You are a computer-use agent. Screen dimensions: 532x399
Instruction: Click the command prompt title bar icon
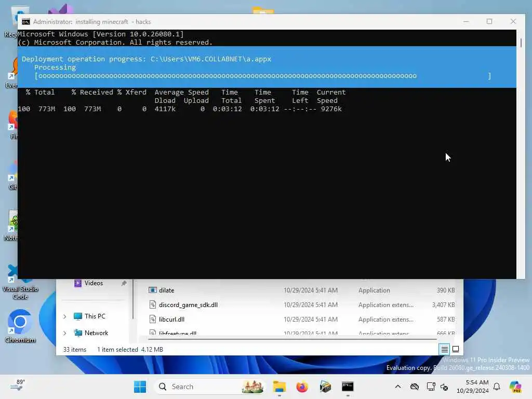pyautogui.click(x=26, y=22)
